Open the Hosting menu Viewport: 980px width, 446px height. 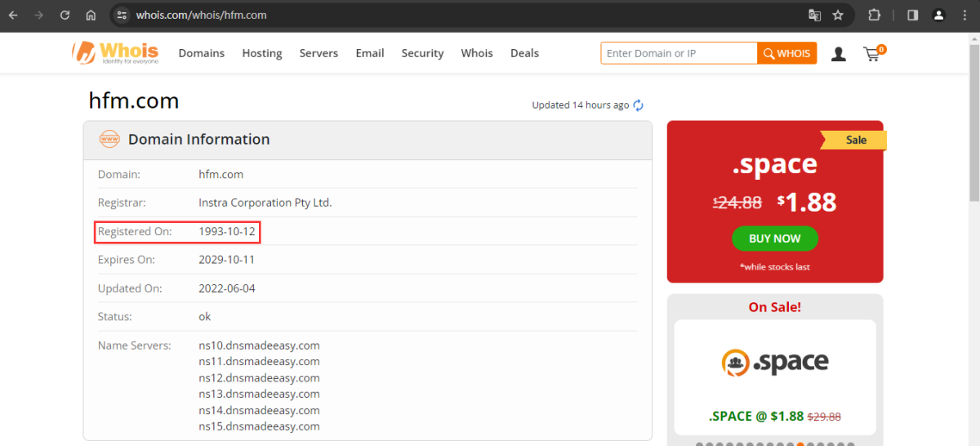(261, 53)
